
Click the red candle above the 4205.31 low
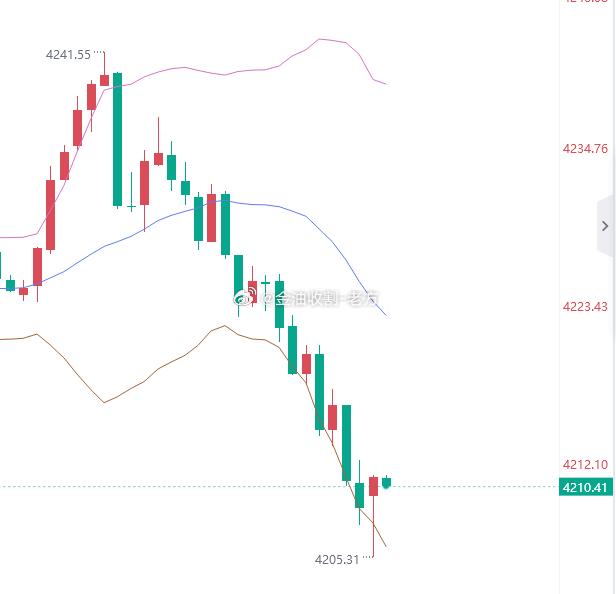373,486
